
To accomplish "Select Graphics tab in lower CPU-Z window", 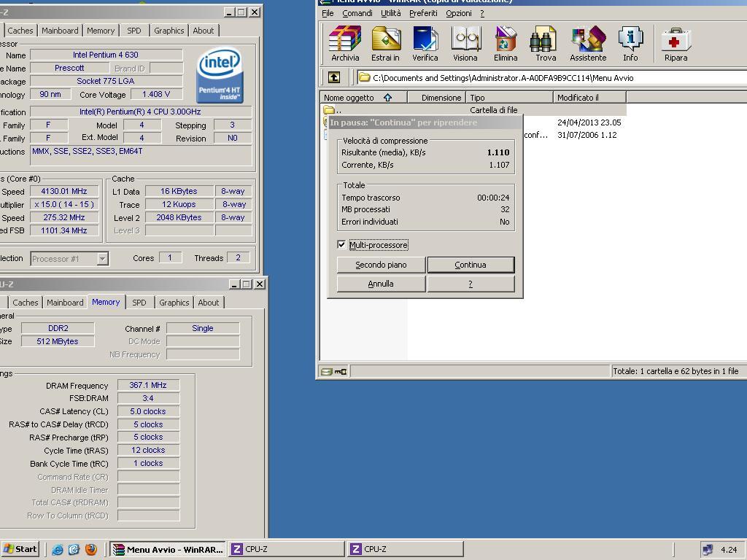I will pyautogui.click(x=174, y=303).
